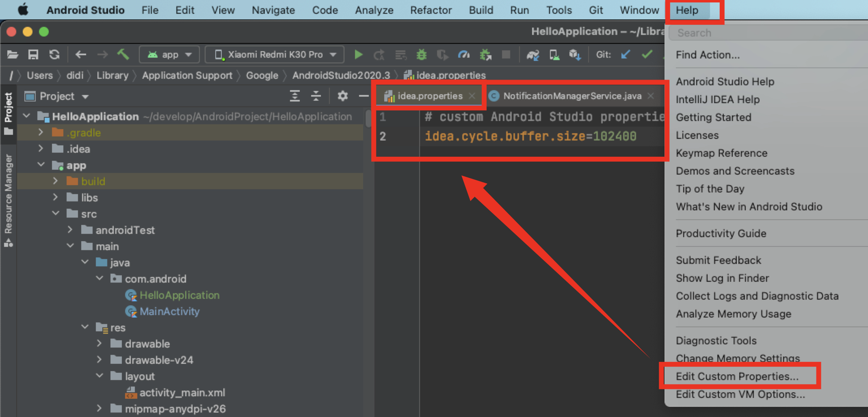Open the Git menu
The image size is (868, 417).
596,10
